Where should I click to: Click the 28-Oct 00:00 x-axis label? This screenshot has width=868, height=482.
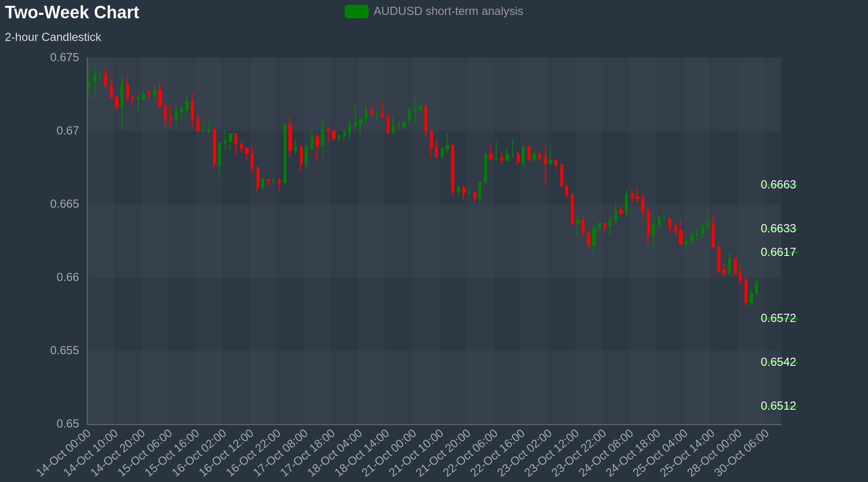coord(715,453)
